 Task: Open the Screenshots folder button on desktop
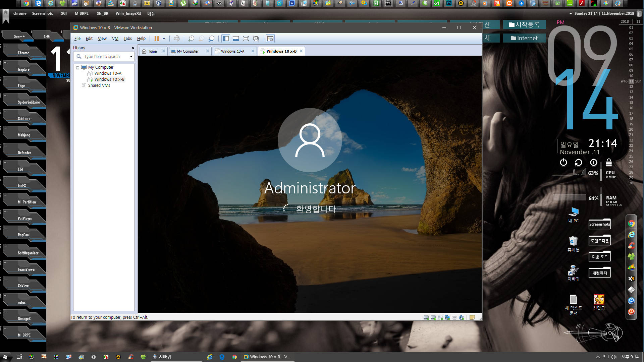[600, 224]
